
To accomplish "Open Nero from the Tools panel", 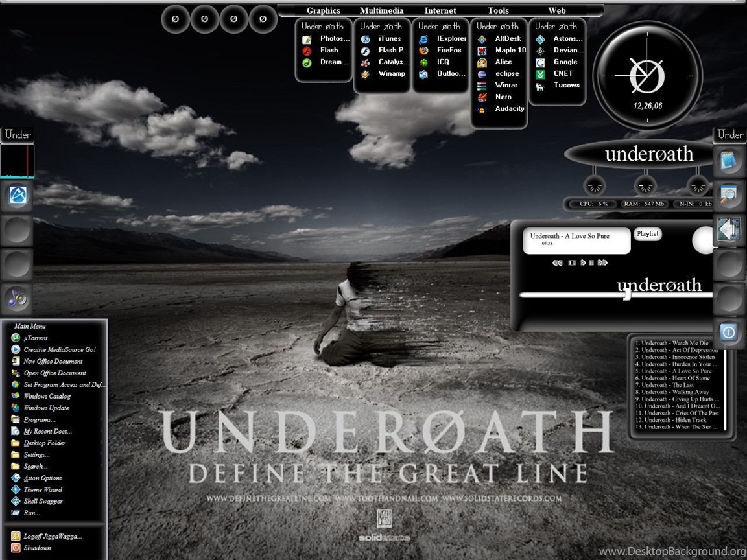I will [494, 97].
